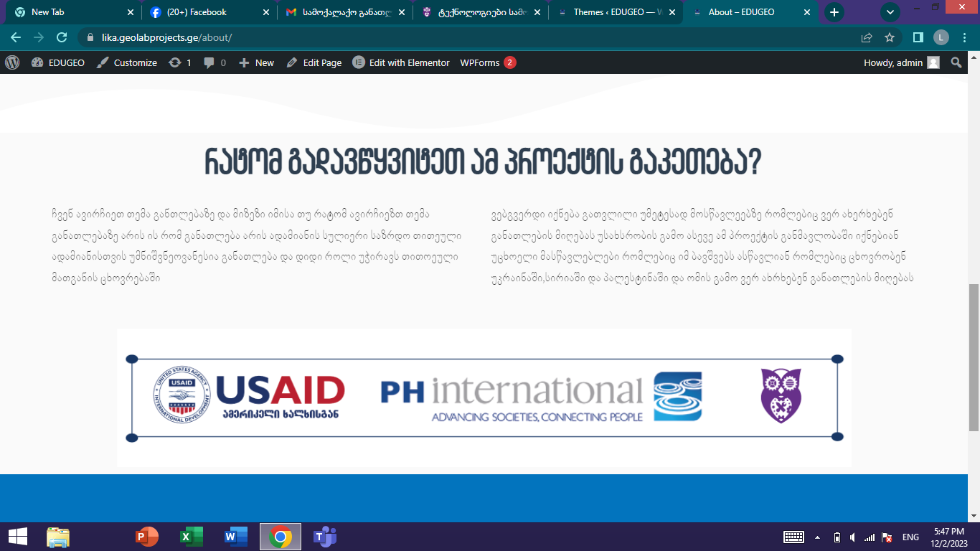Viewport: 980px width, 551px height.
Task: Open Chrome profile L avatar
Action: [941, 37]
